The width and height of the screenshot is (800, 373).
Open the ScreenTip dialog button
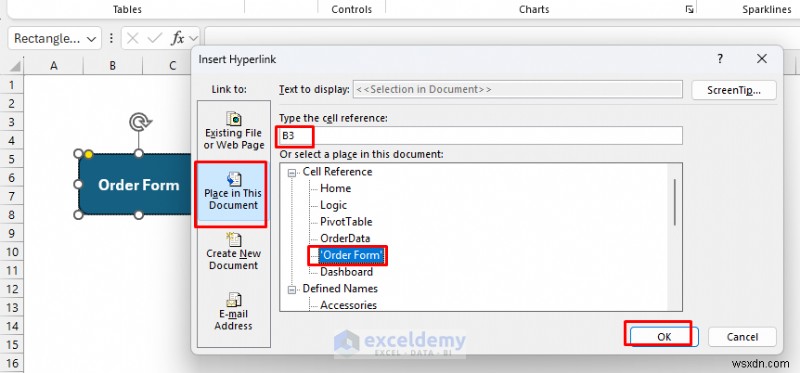[x=734, y=90]
